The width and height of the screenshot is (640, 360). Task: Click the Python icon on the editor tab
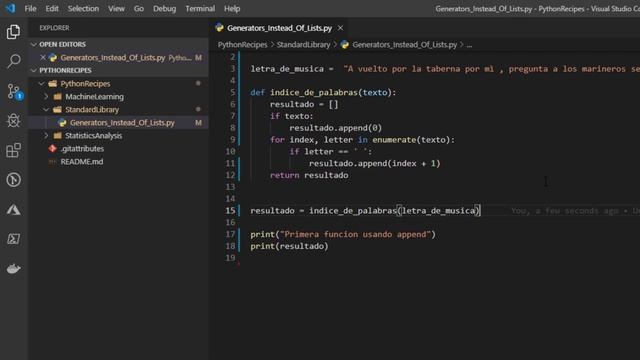(220, 28)
